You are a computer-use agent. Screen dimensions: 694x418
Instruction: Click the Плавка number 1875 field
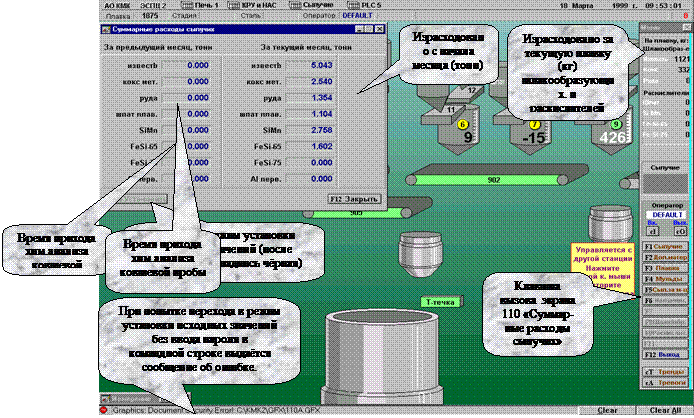150,15
